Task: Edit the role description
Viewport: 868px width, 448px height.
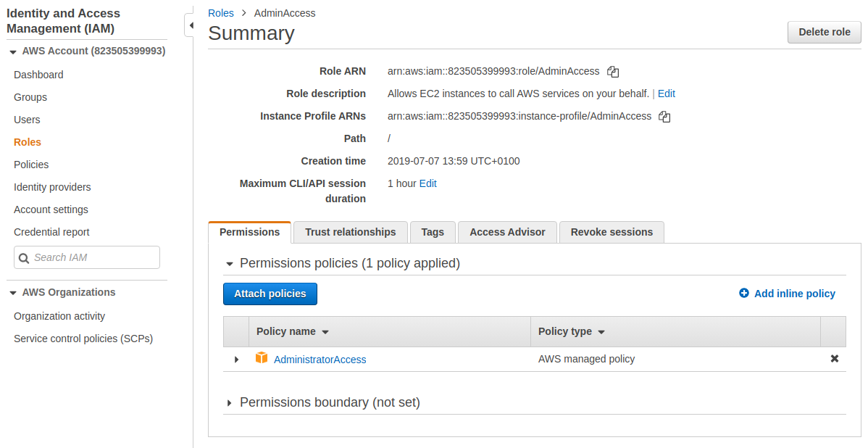Action: click(x=667, y=94)
